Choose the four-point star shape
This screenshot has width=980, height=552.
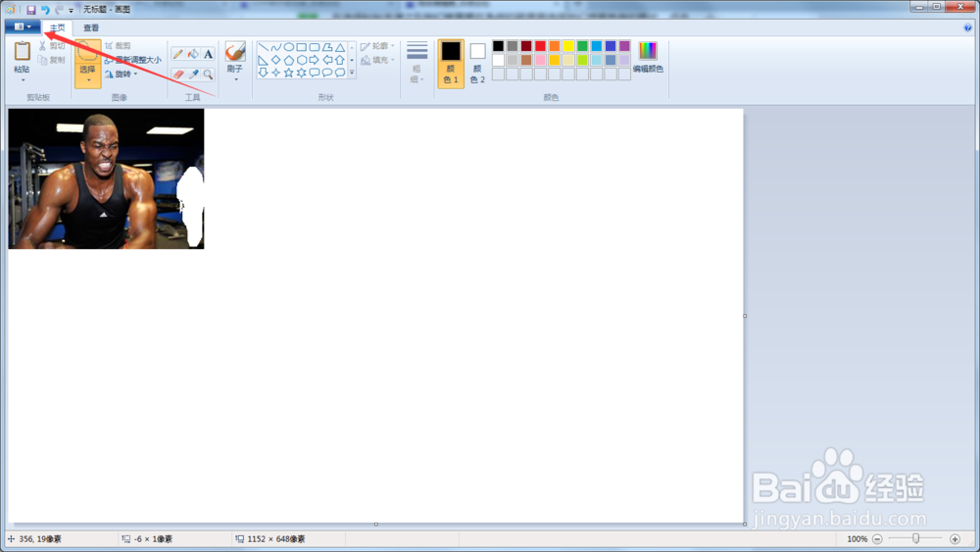[x=275, y=73]
